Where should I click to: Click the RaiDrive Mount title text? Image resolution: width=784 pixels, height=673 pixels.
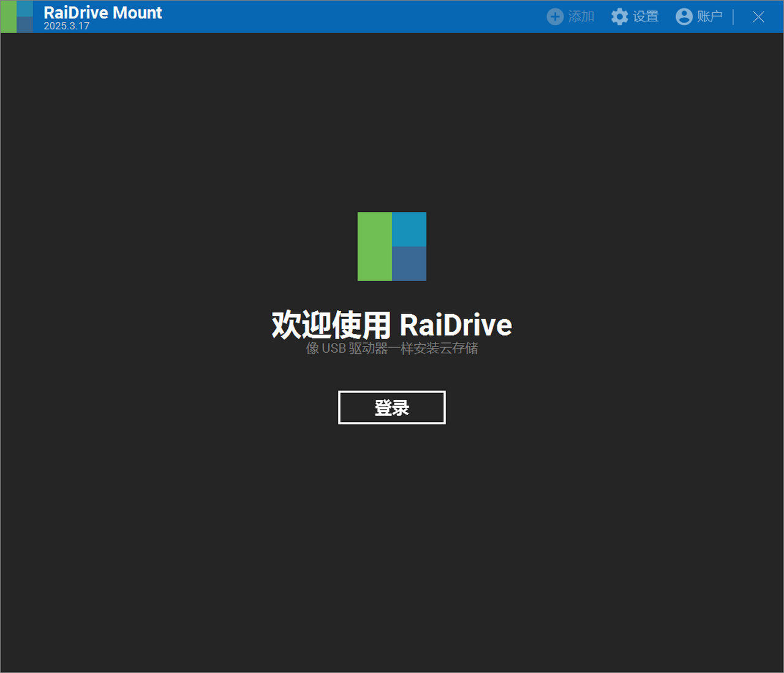tap(103, 12)
